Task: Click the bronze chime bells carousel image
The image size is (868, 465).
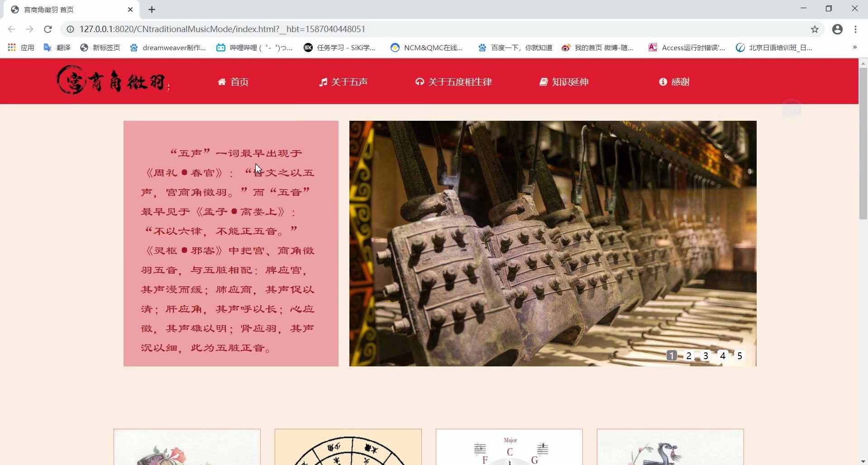Action: (553, 243)
